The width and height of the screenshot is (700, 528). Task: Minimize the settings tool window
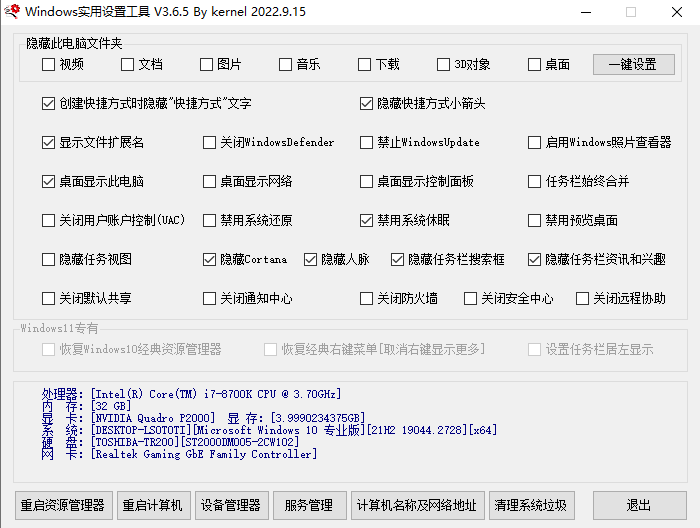586,12
